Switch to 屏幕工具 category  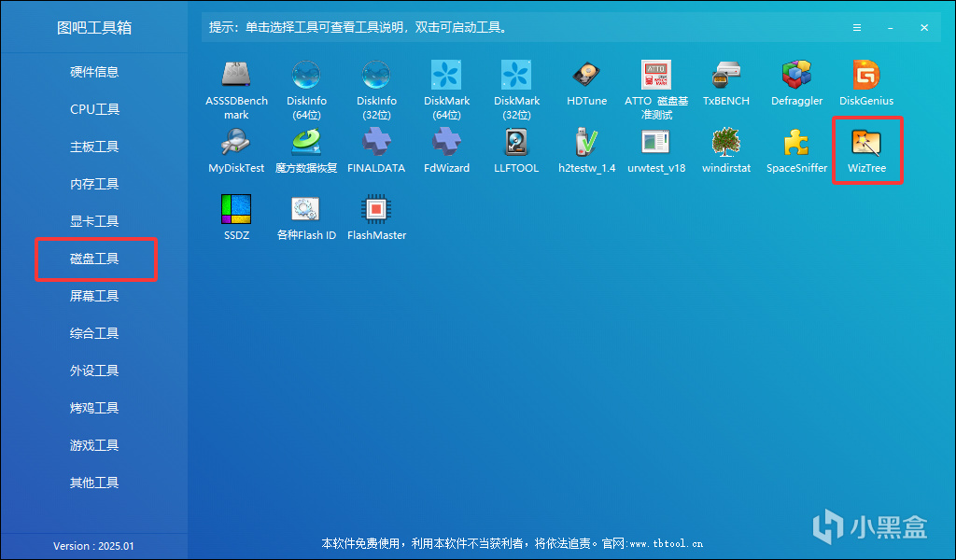click(x=94, y=296)
